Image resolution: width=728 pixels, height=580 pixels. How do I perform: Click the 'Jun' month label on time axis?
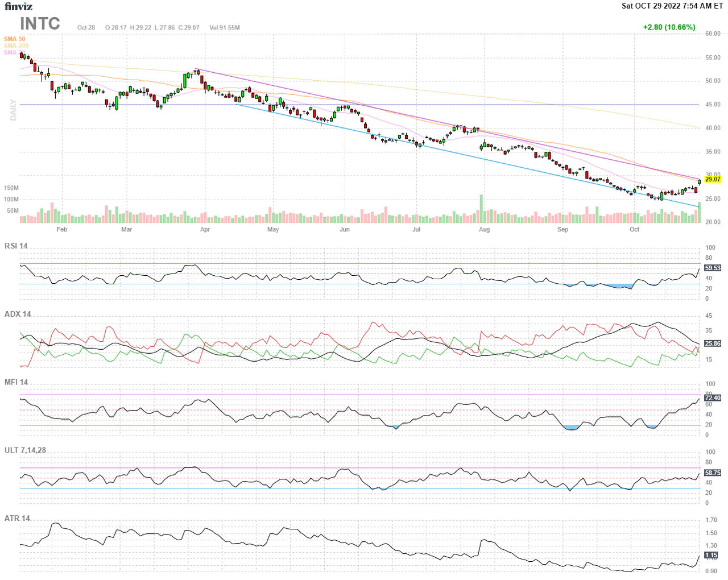click(345, 229)
